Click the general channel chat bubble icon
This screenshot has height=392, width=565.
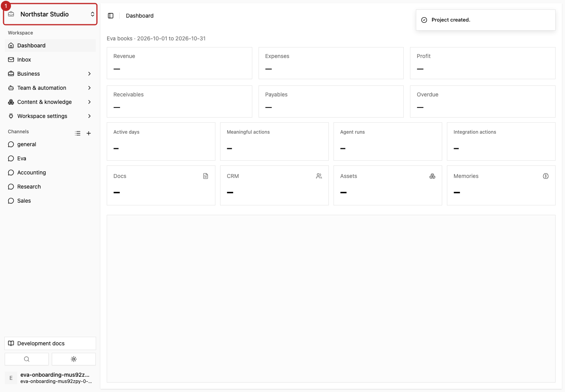[11, 144]
